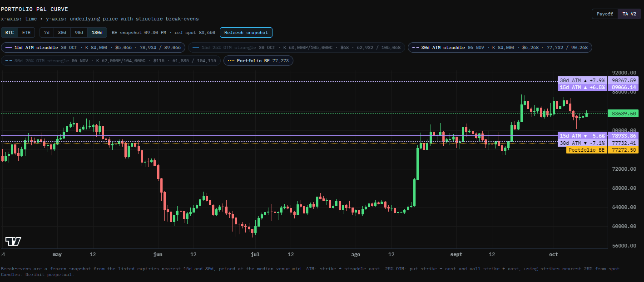Image resolution: width=644 pixels, height=282 pixels.
Task: Switch to the Payoff view
Action: point(605,14)
